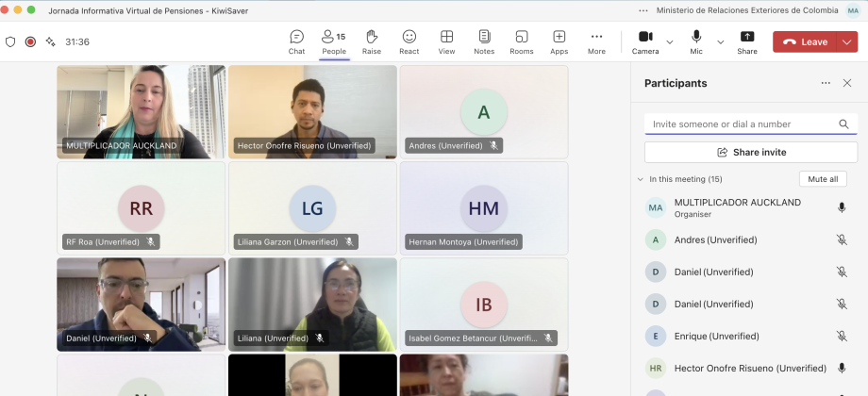Click the Mute all button
868x396 pixels.
pyautogui.click(x=823, y=179)
